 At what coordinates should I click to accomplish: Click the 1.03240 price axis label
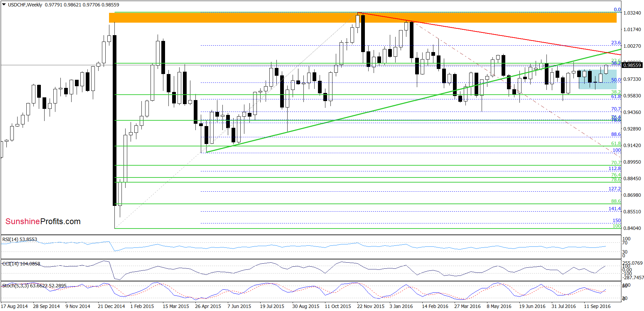(x=632, y=13)
